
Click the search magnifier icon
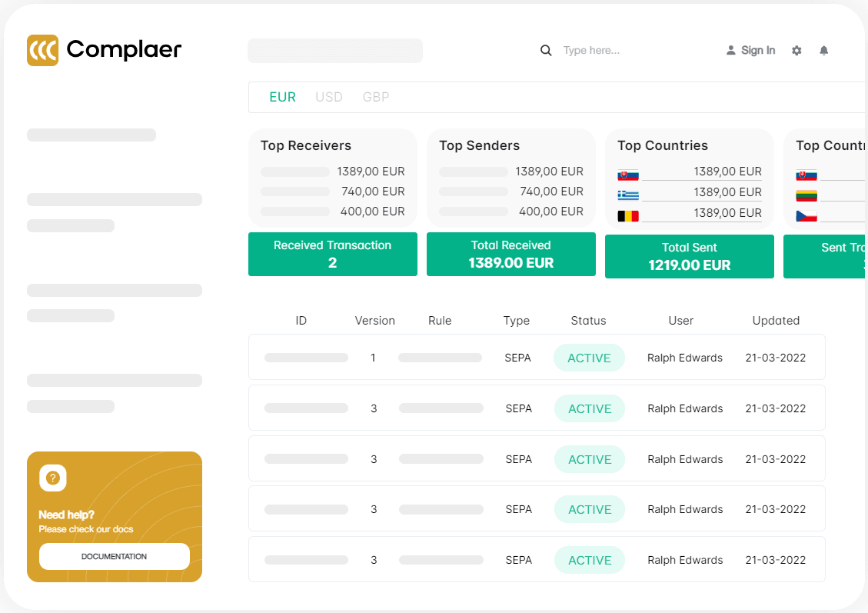(x=546, y=51)
